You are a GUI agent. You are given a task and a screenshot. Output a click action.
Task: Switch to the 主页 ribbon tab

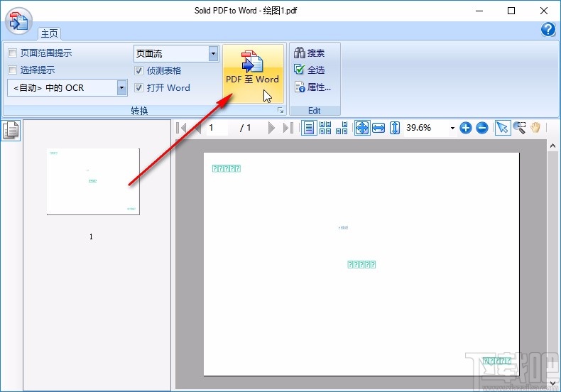click(50, 33)
